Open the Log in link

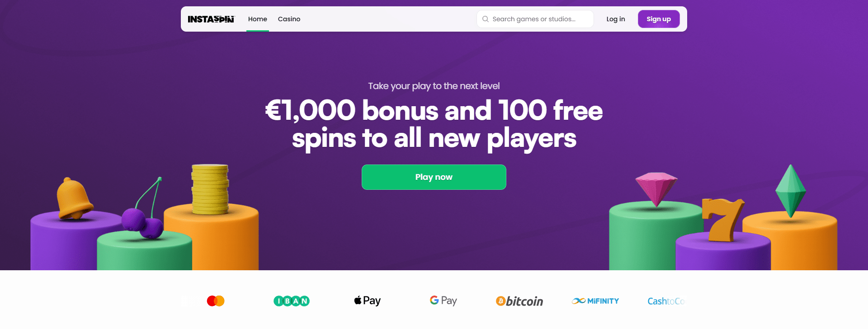tap(616, 19)
